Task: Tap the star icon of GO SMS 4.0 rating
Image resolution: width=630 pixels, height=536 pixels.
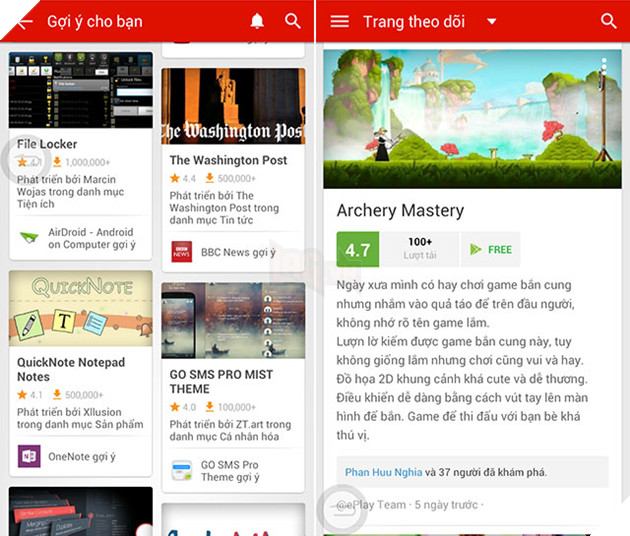Action: click(175, 407)
